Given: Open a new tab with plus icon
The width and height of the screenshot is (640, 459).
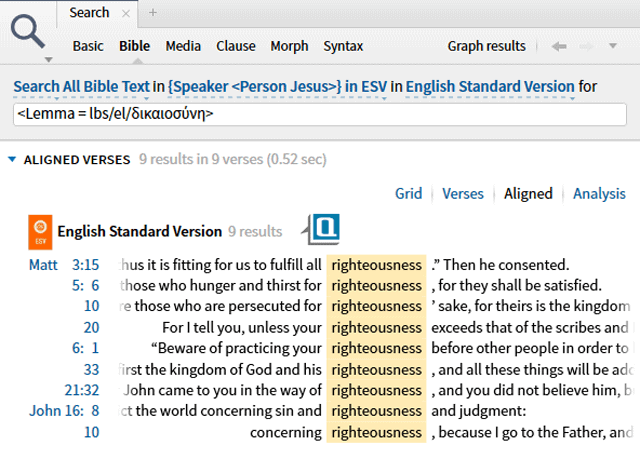Looking at the screenshot, I should pos(153,13).
